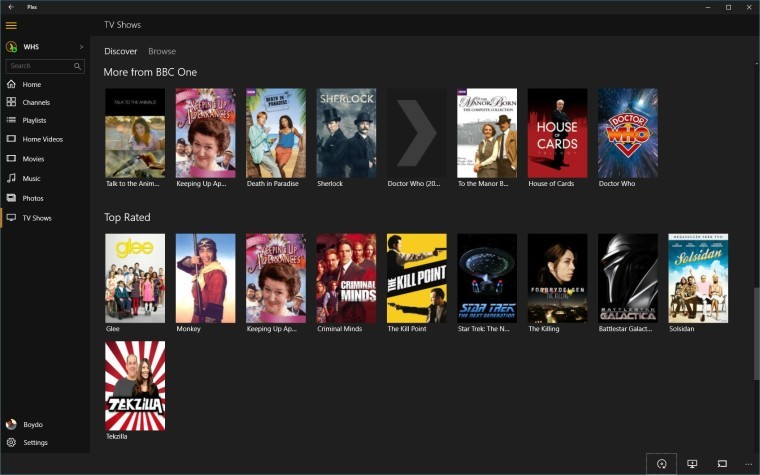Click the Photos icon in sidebar
The width and height of the screenshot is (760, 475).
[x=11, y=198]
